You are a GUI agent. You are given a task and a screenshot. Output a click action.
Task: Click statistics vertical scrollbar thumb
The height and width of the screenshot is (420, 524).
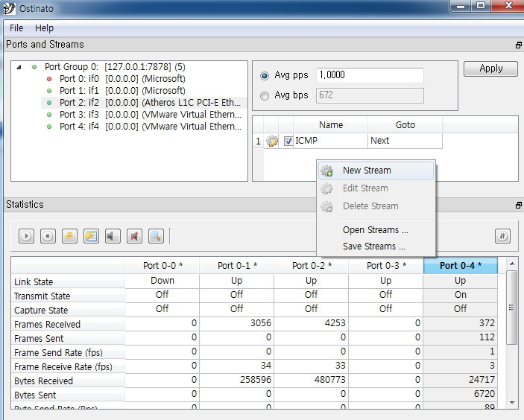click(511, 308)
